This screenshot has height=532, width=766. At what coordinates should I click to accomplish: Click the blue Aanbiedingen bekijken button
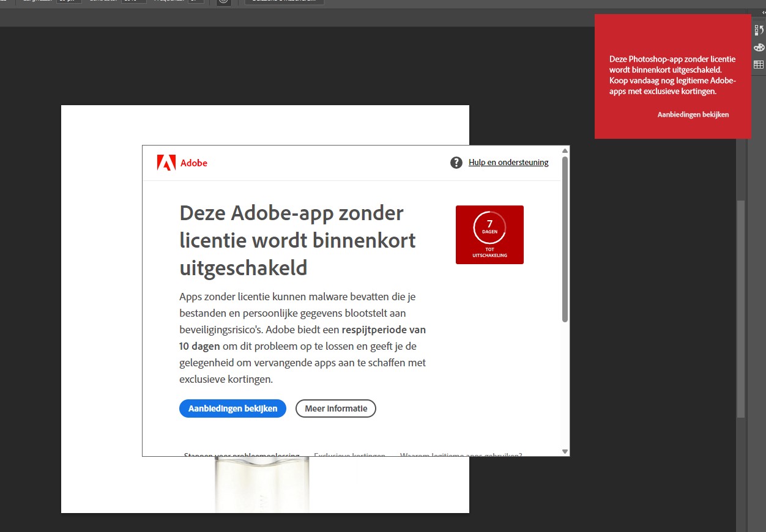tap(232, 408)
